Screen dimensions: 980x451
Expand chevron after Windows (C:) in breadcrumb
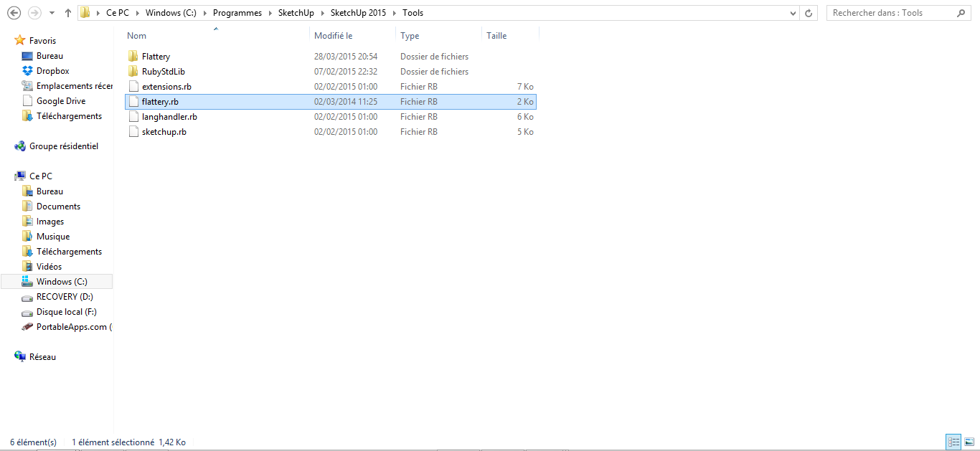coord(205,13)
